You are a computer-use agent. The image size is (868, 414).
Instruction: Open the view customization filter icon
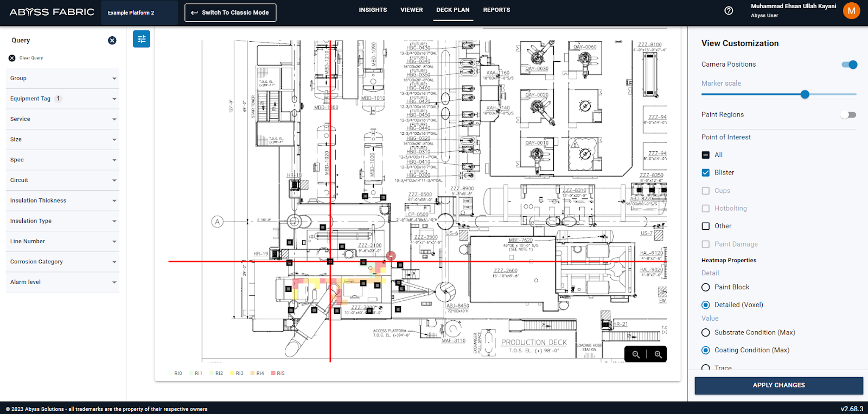(x=142, y=39)
